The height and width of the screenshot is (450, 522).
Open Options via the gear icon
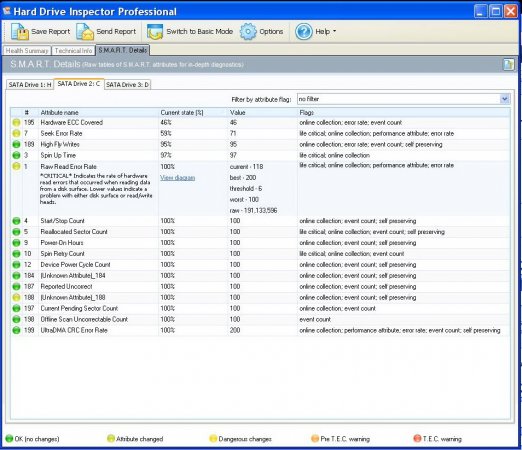pos(248,32)
